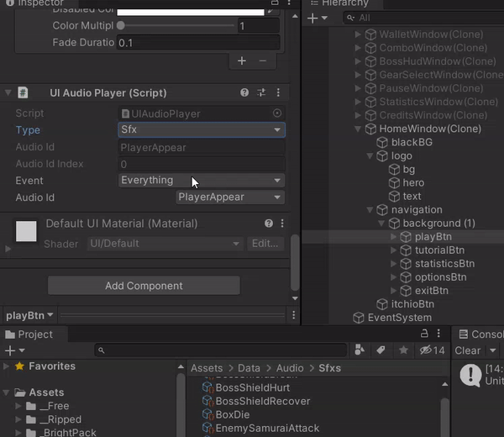Click the minus button under event list

[x=263, y=61]
